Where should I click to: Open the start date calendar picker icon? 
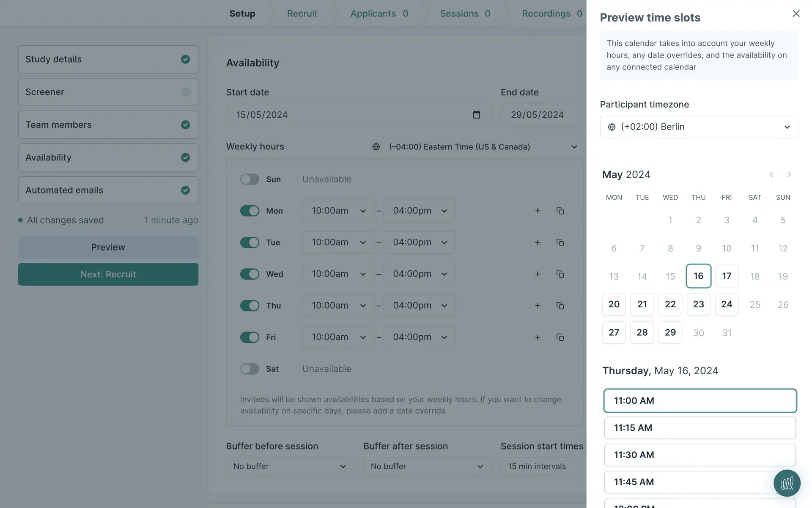[476, 115]
